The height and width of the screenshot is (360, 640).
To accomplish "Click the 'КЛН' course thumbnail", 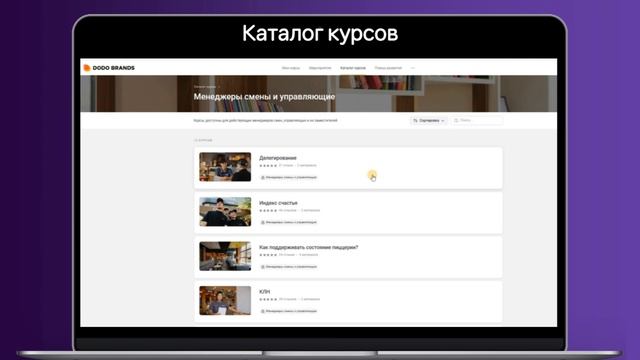I will click(225, 301).
